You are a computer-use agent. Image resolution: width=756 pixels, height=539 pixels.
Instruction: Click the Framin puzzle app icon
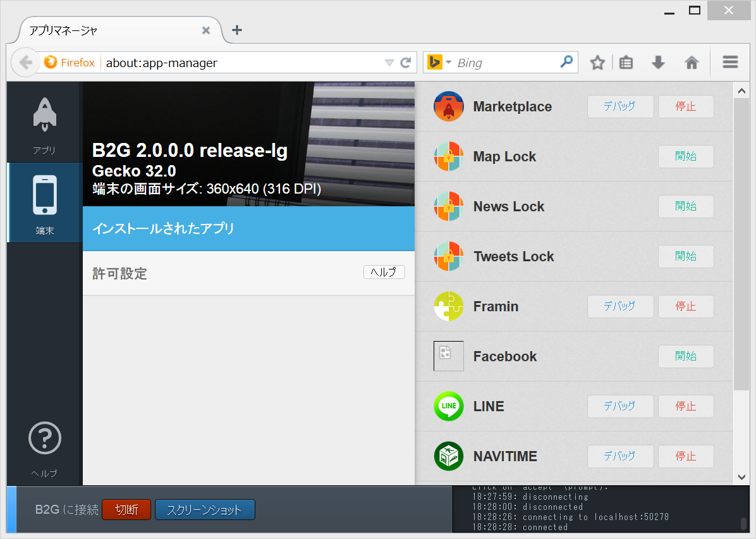click(448, 306)
